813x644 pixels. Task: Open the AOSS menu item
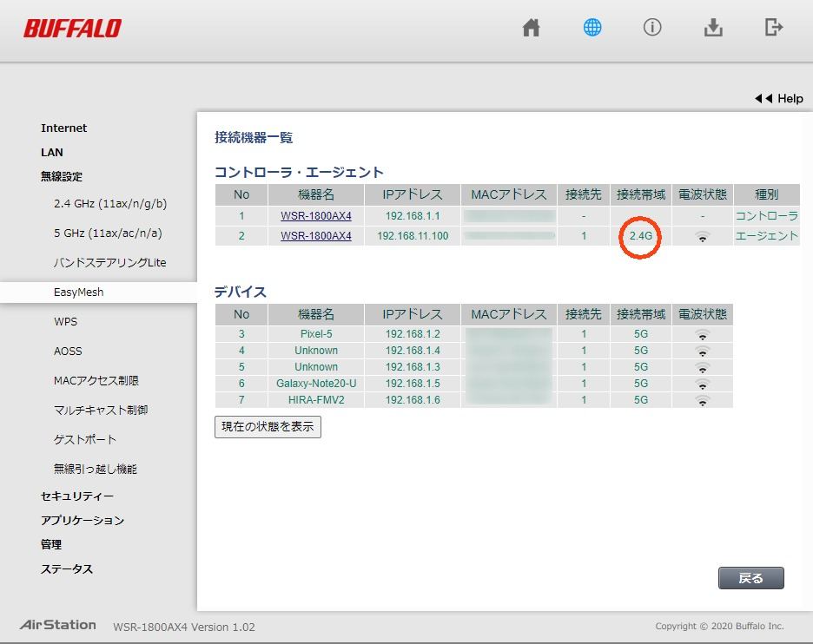tap(68, 352)
